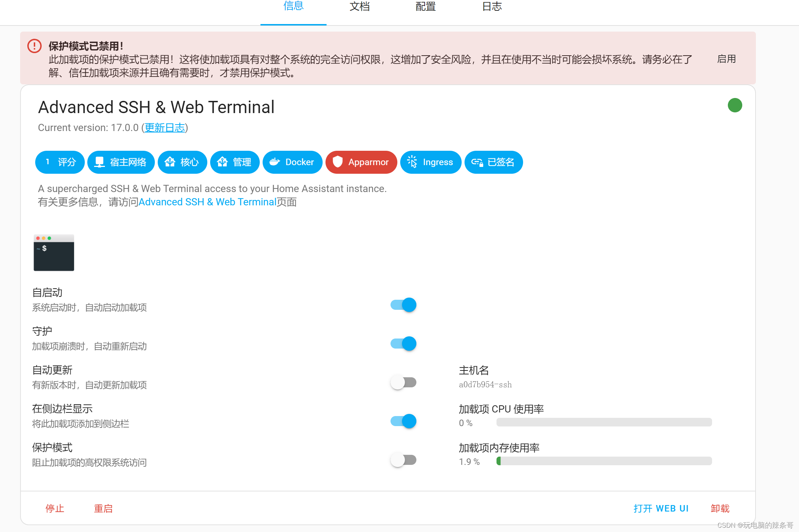The width and height of the screenshot is (799, 532).
Task: Click 打开 WEB UI to launch terminal
Action: point(661,508)
